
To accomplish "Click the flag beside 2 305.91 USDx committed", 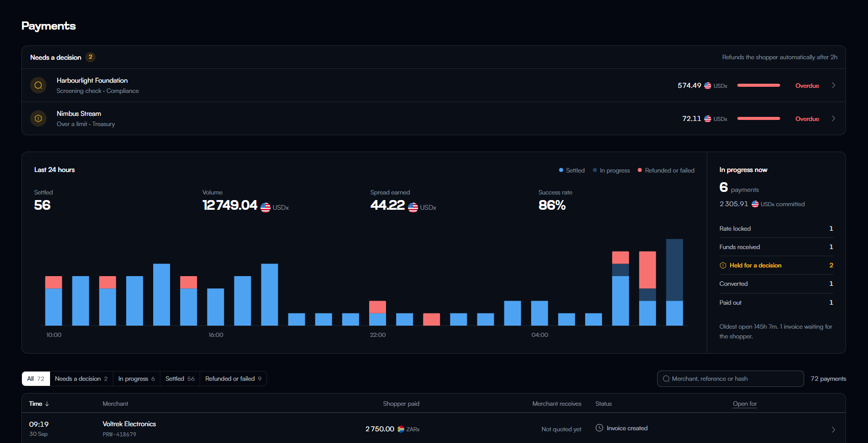I will coord(755,204).
